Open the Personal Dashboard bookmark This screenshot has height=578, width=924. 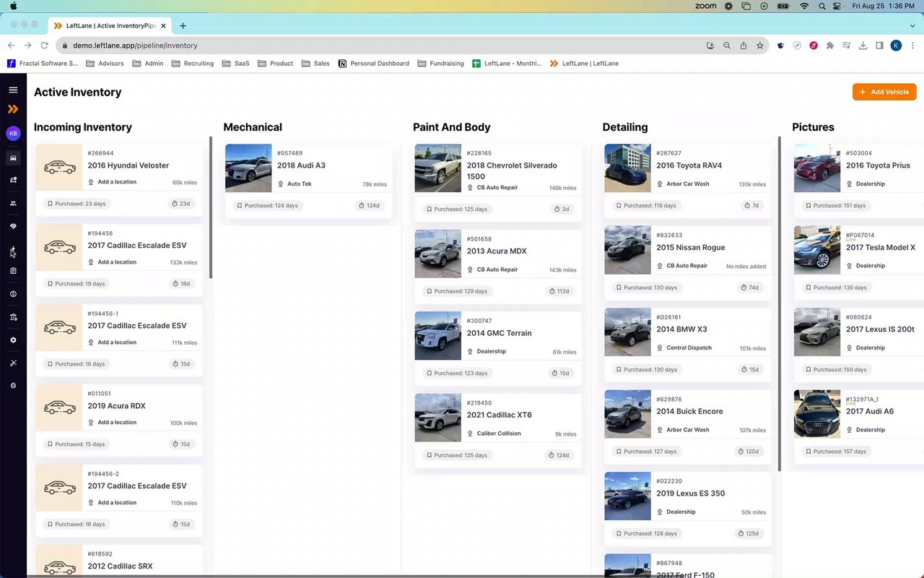[373, 64]
